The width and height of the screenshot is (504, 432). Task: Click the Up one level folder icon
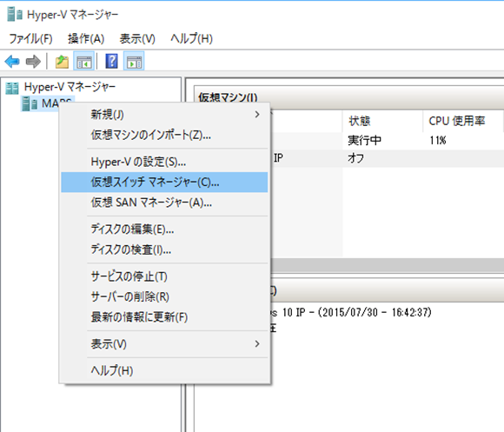coord(62,62)
